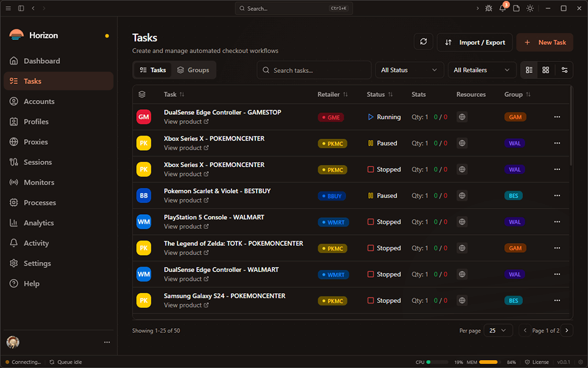Click the GME retailer badge

pyautogui.click(x=331, y=117)
